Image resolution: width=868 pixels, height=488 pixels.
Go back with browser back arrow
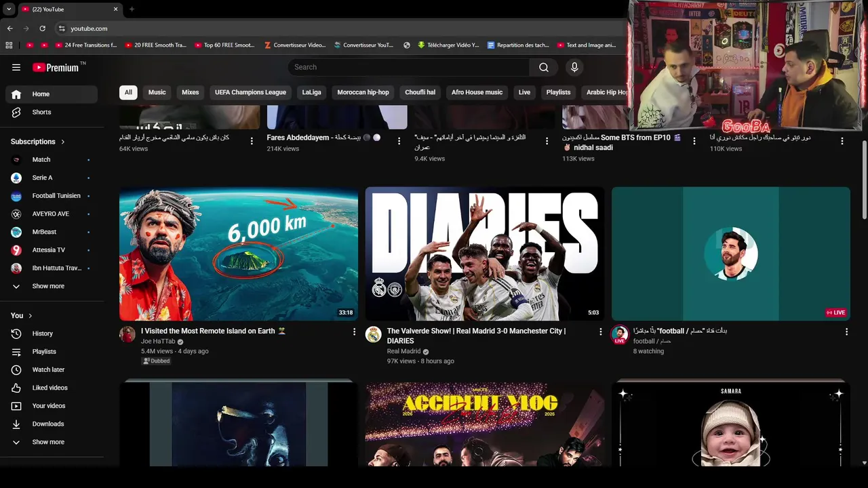(x=9, y=28)
